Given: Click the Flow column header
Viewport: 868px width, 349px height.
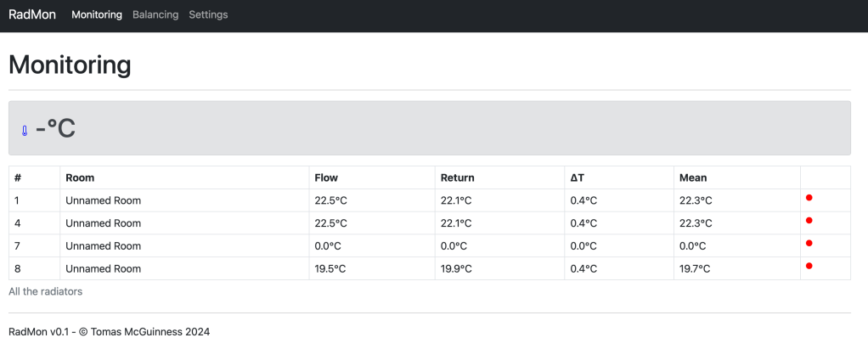Looking at the screenshot, I should click(x=326, y=178).
